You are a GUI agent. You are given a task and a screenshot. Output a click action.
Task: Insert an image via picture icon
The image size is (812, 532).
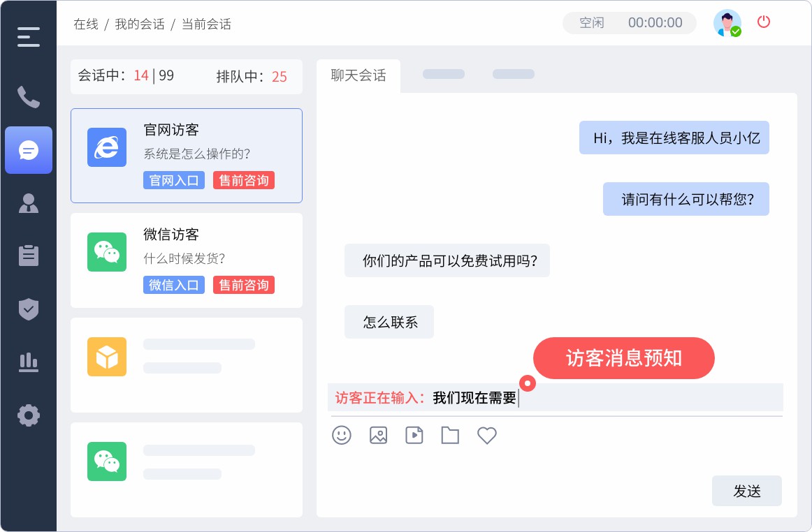(378, 436)
